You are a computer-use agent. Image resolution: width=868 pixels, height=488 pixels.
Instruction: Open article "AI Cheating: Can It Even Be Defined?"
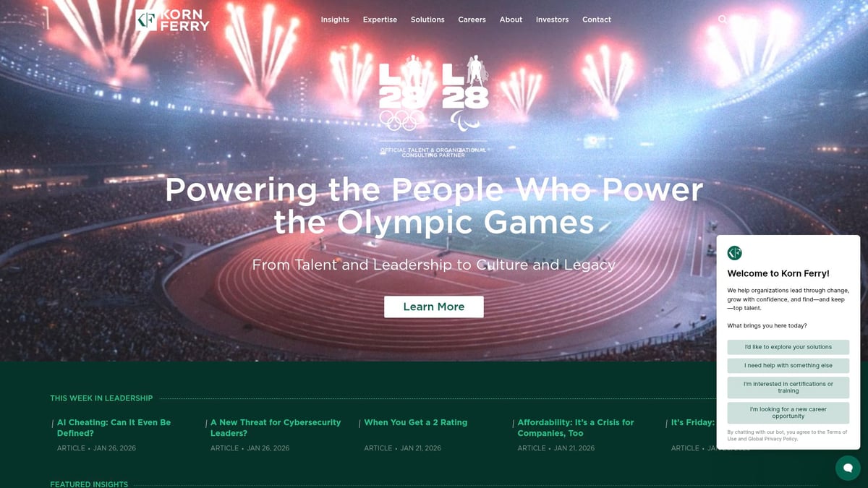[x=114, y=428]
